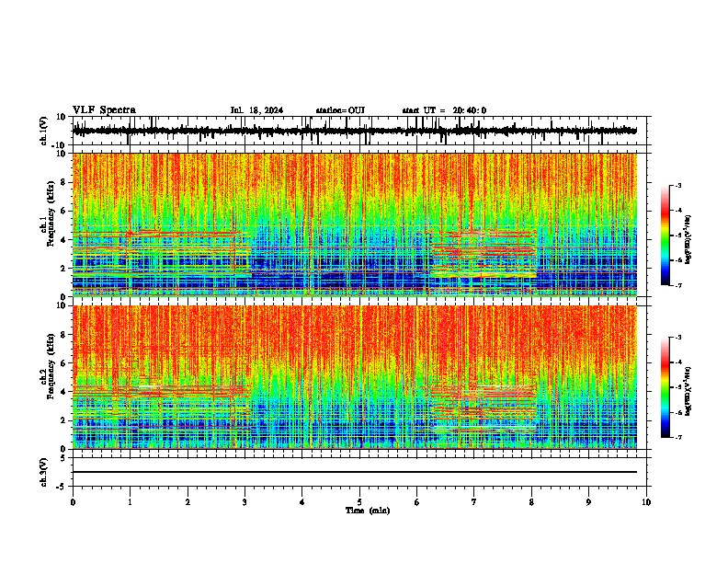Click time axis tick label 6

[417, 502]
